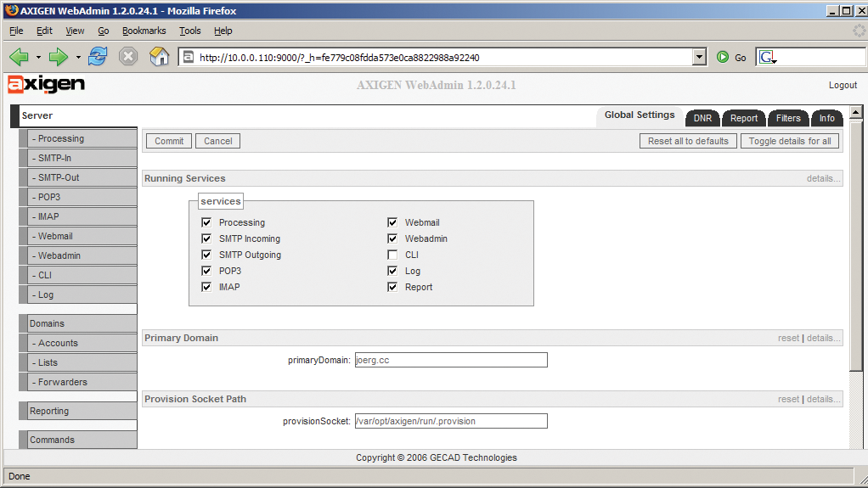Click the vertical scrollbar thumb
The image size is (868, 488).
[856, 245]
